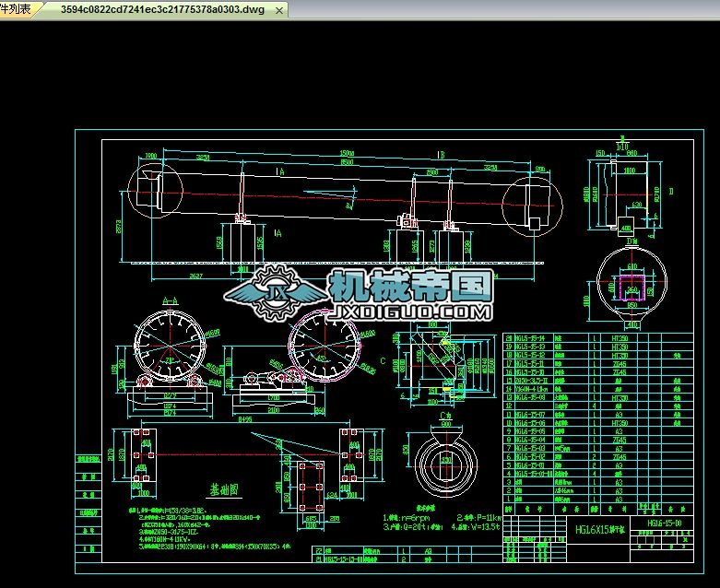
Task: Select the 3594c0822cd7241ec3c21775378a0303.dwg tab
Action: tap(162, 9)
